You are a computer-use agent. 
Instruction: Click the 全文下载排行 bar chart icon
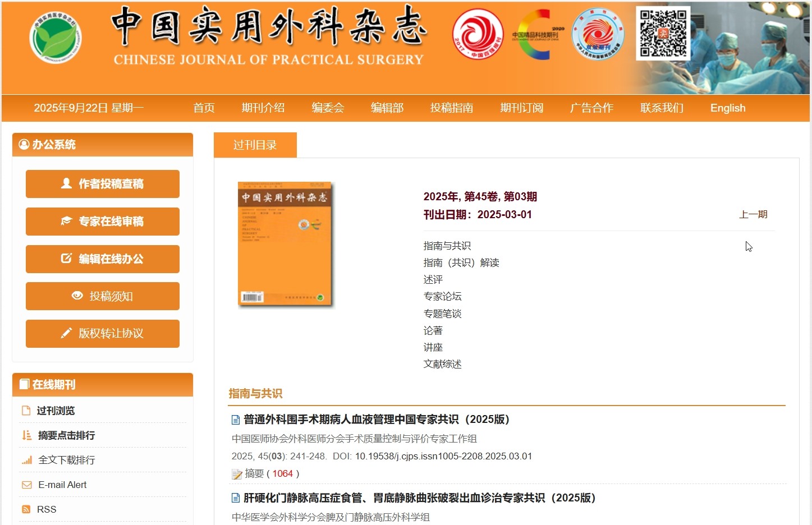point(26,460)
